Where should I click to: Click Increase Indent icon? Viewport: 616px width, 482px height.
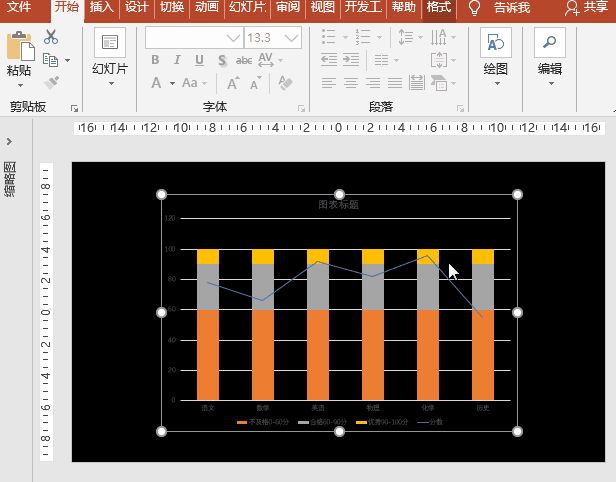[x=351, y=60]
